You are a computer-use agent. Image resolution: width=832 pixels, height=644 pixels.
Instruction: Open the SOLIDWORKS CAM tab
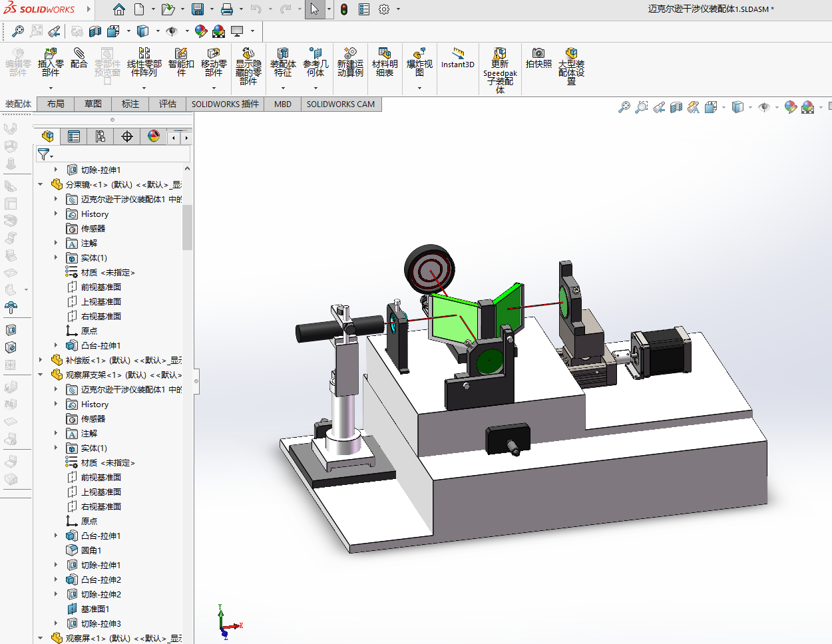coord(341,104)
